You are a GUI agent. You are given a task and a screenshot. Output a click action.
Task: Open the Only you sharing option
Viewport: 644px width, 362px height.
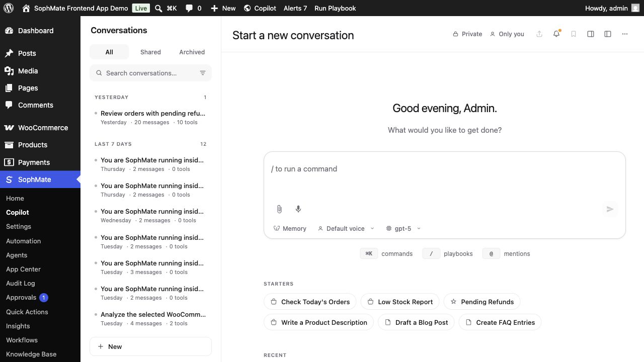(x=507, y=34)
